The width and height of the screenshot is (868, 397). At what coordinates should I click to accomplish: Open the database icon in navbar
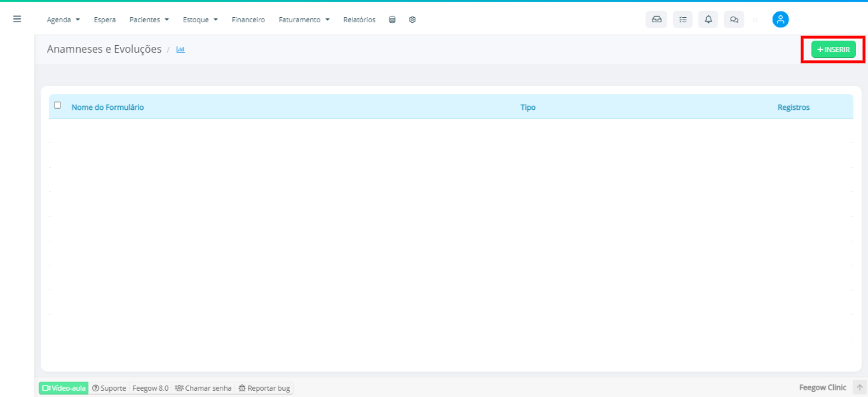coord(392,19)
